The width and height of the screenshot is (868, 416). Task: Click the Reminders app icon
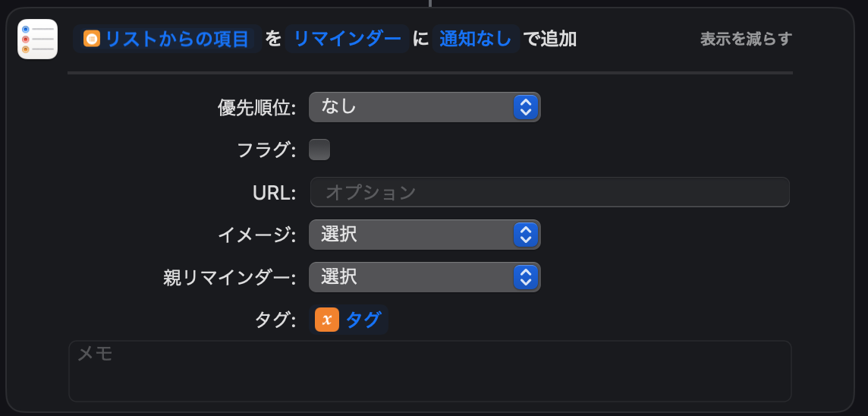click(37, 39)
